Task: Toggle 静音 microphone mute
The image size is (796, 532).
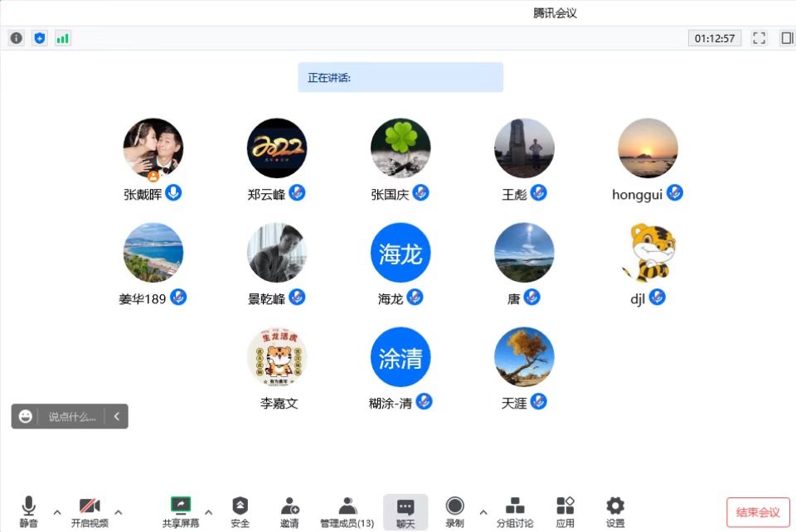Action: coord(29,511)
